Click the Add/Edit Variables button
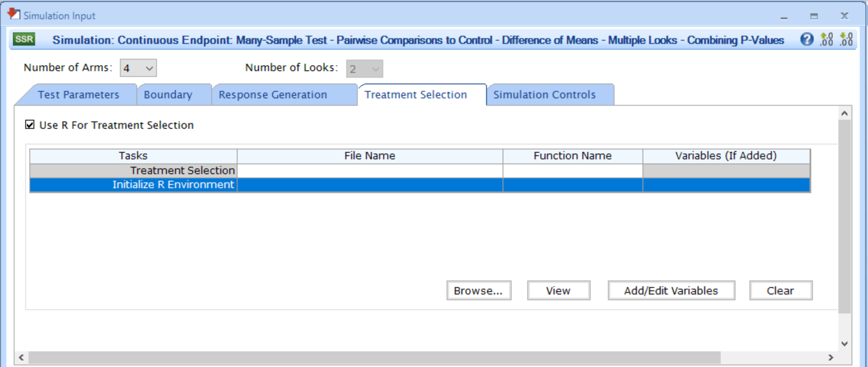Image resolution: width=868 pixels, height=367 pixels. 670,291
